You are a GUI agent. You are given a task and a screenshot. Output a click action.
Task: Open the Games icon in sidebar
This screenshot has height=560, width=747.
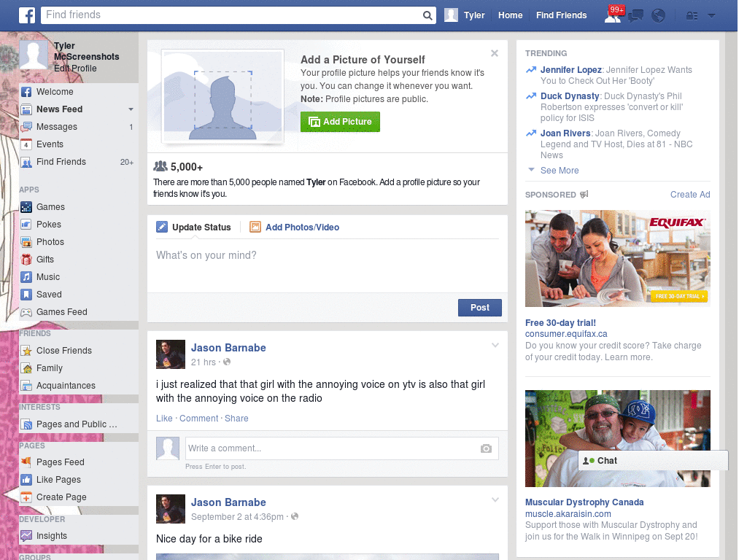26,207
